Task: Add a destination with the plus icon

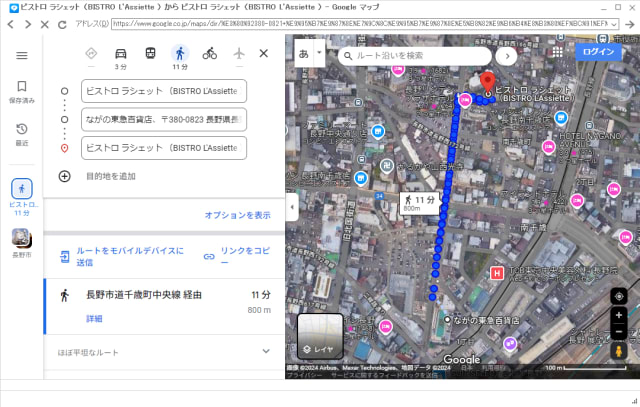Action: click(x=64, y=176)
